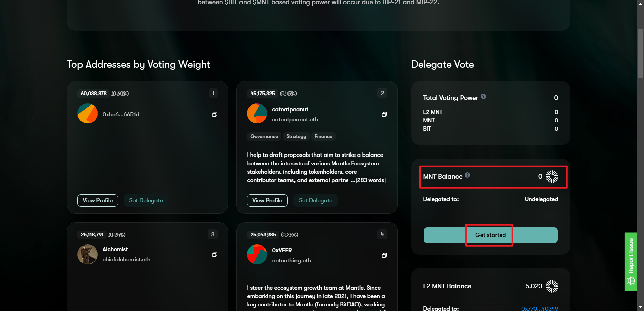Image resolution: width=644 pixels, height=311 pixels.
Task: Open delegated address 0x770...40349 link
Action: point(539,308)
